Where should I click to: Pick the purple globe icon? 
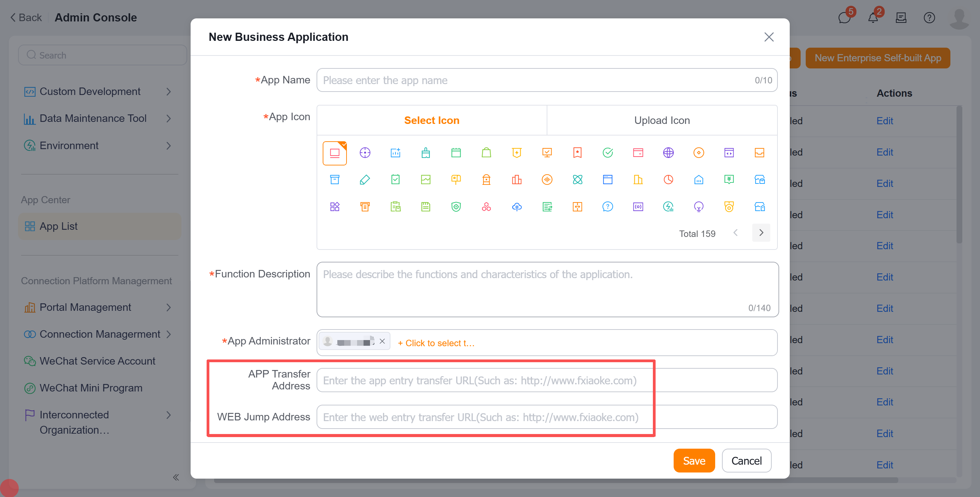[669, 153]
